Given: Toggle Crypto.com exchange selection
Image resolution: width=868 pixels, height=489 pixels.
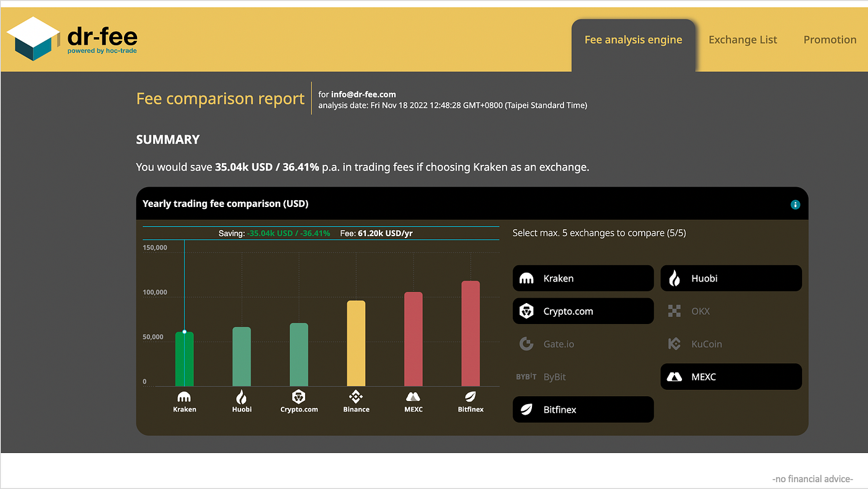Looking at the screenshot, I should click(x=583, y=311).
